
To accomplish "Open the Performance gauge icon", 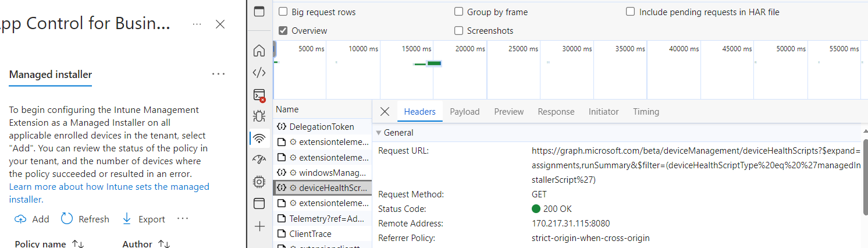I will point(259,160).
